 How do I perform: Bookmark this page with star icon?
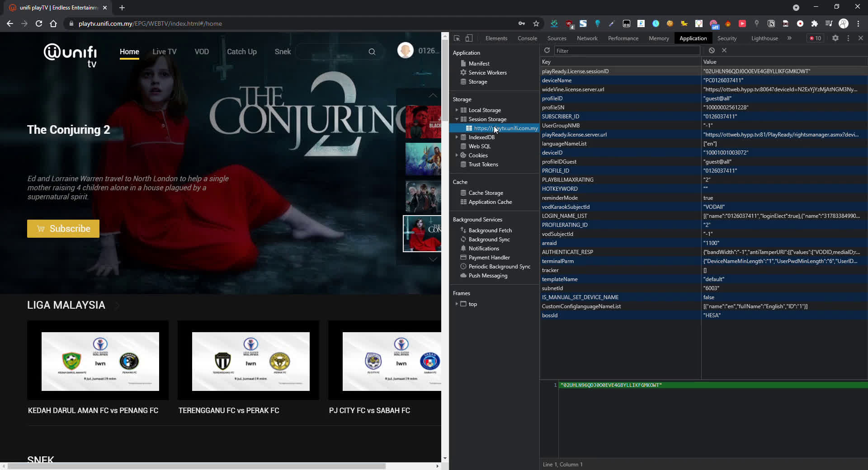[x=536, y=23]
